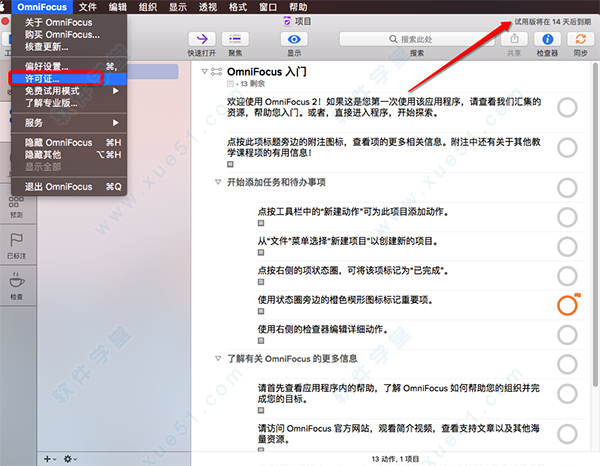600x466 pixels.
Task: Check status circle for 开始添加任务和待办事项
Action: pos(567,188)
